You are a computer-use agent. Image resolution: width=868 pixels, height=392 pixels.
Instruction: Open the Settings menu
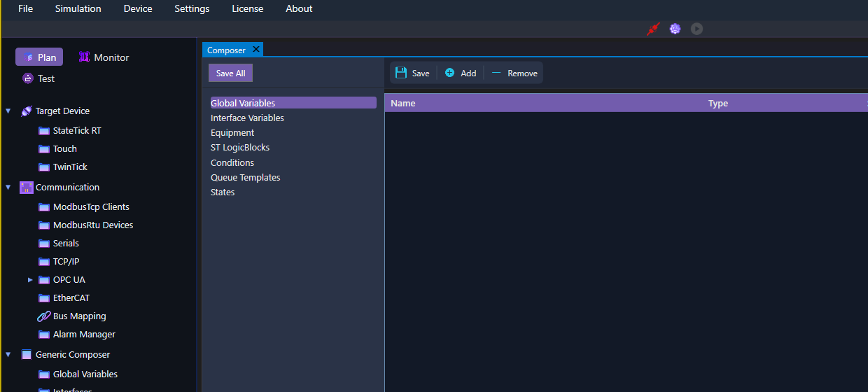(192, 8)
